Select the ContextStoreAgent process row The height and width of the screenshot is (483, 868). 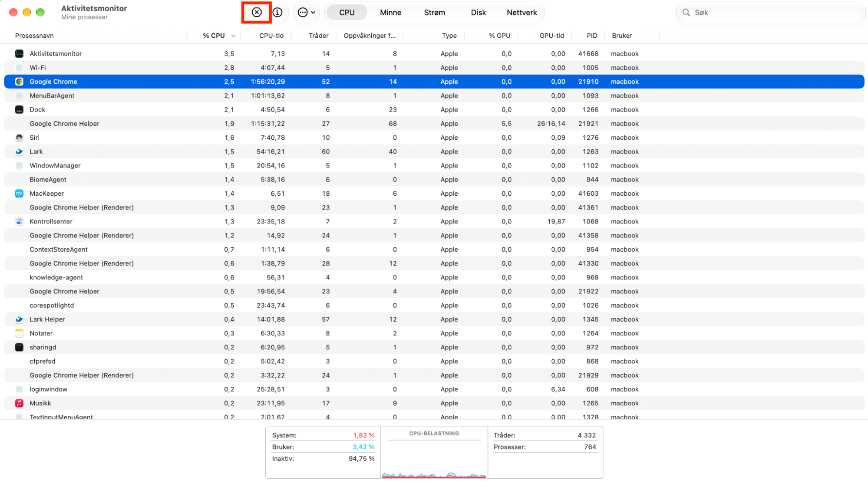434,249
